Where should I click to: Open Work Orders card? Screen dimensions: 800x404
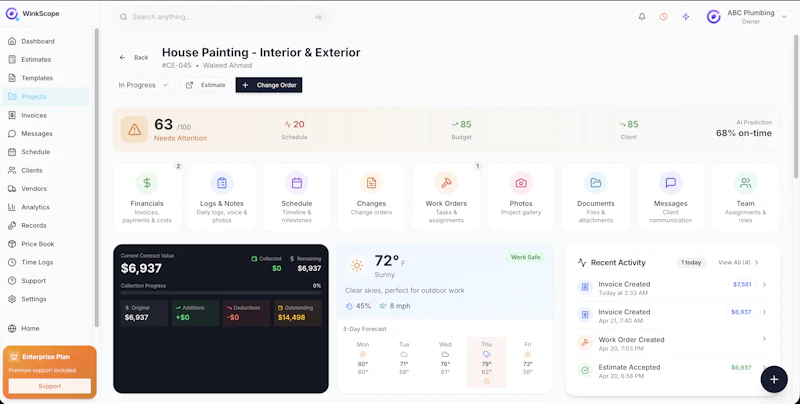(446, 197)
